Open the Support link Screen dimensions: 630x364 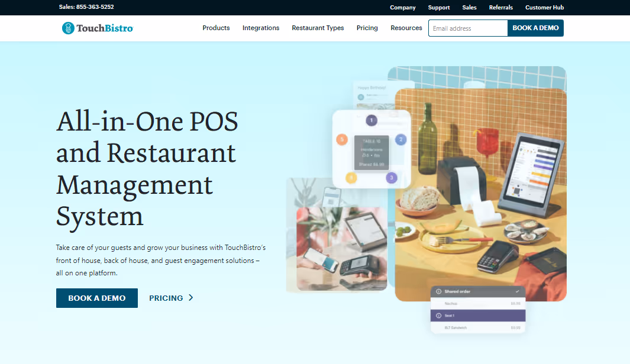439,8
